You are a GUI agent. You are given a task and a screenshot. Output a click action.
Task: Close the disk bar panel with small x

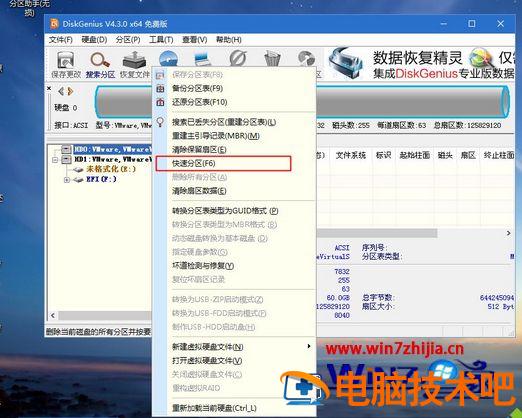[x=49, y=88]
